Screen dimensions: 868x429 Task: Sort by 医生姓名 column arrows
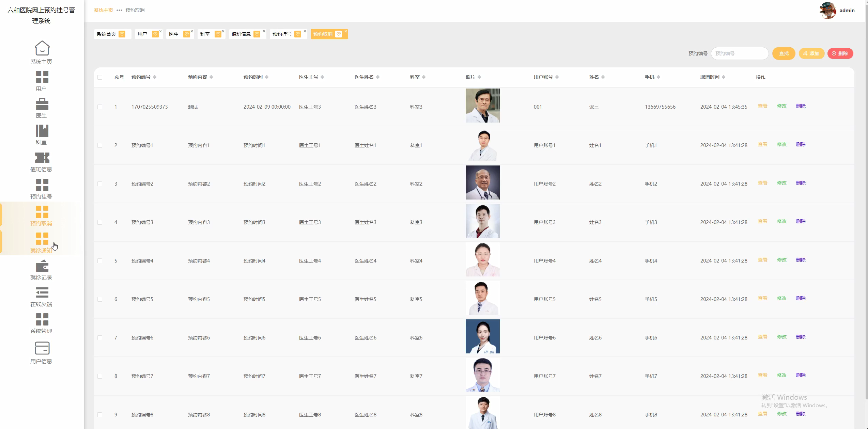(378, 77)
